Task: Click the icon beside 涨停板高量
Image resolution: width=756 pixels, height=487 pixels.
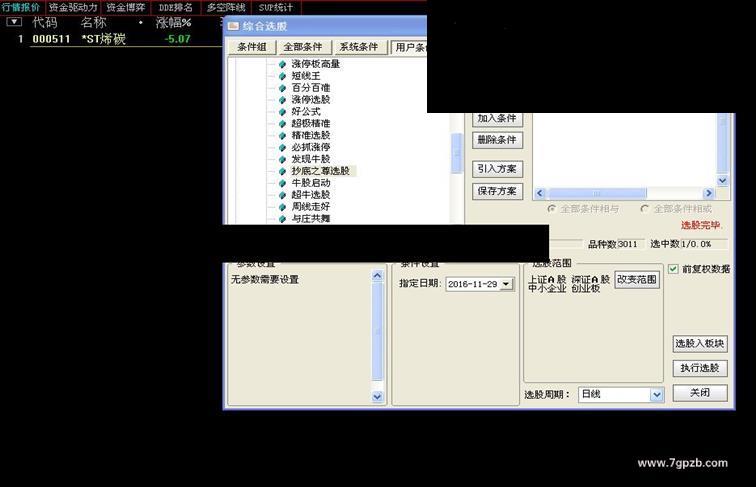Action: coord(283,64)
